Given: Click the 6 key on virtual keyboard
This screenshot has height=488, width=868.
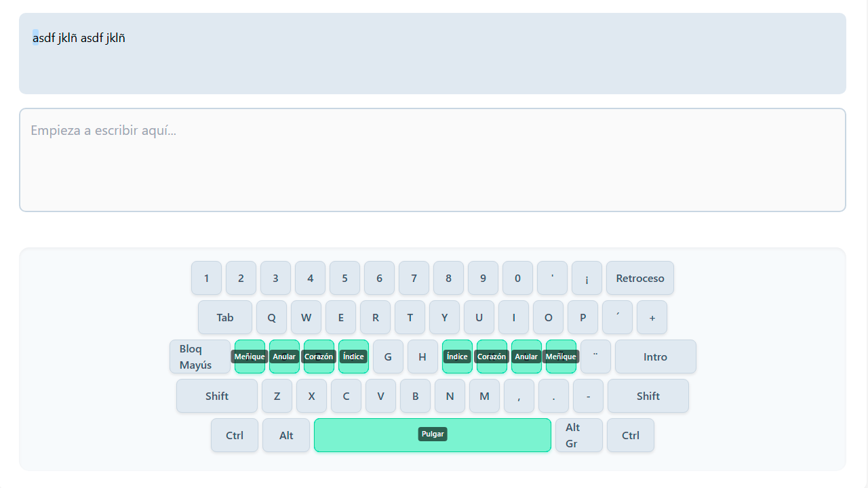Looking at the screenshot, I should [380, 278].
